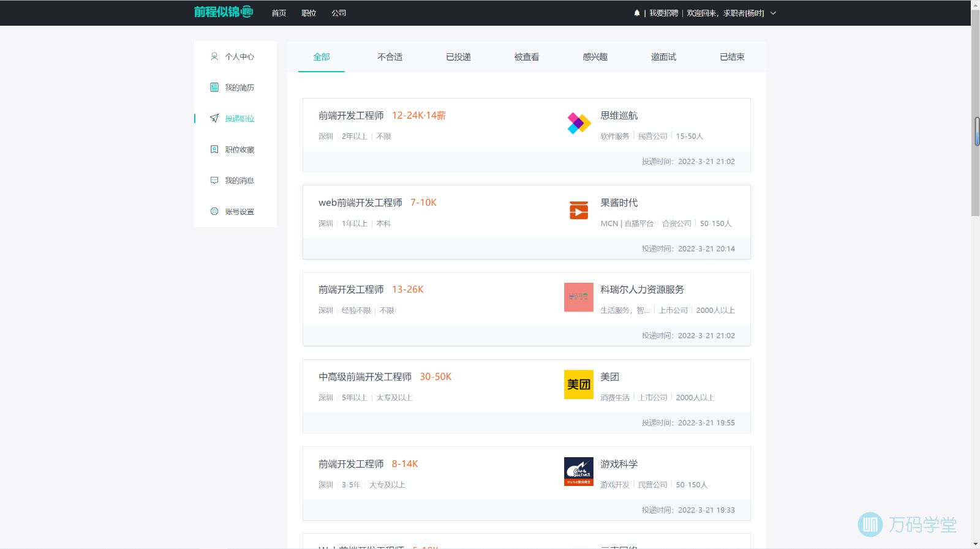Open the 美团 company name
The width and height of the screenshot is (980, 549).
609,376
